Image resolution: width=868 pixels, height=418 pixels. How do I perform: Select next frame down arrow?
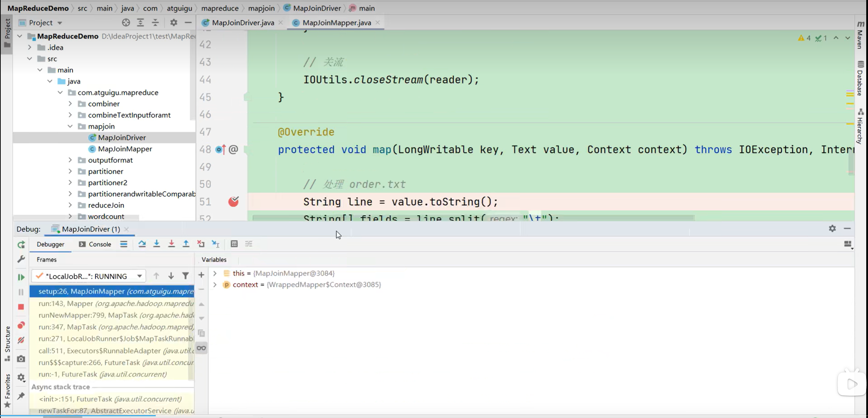[x=171, y=276]
